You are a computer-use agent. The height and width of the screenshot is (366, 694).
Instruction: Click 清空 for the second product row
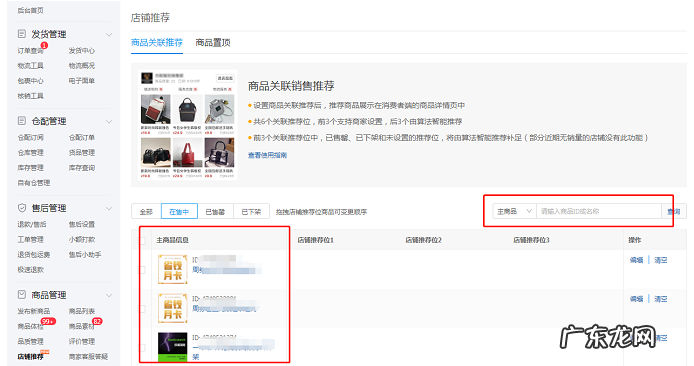[660, 299]
